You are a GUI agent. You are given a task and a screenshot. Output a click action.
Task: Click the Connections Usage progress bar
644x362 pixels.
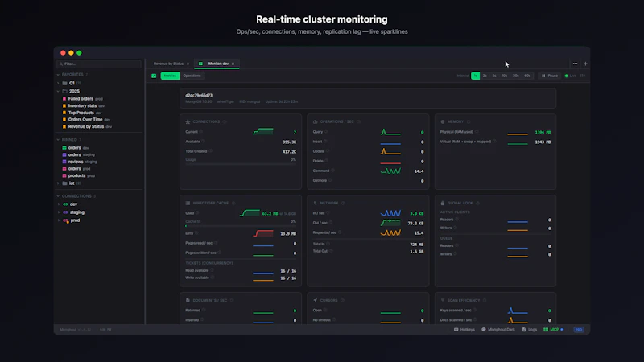[x=241, y=164]
